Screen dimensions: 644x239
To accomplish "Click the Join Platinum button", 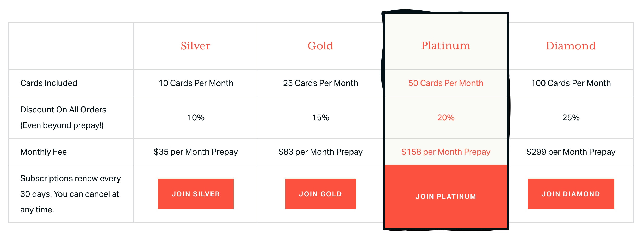I will (x=446, y=197).
